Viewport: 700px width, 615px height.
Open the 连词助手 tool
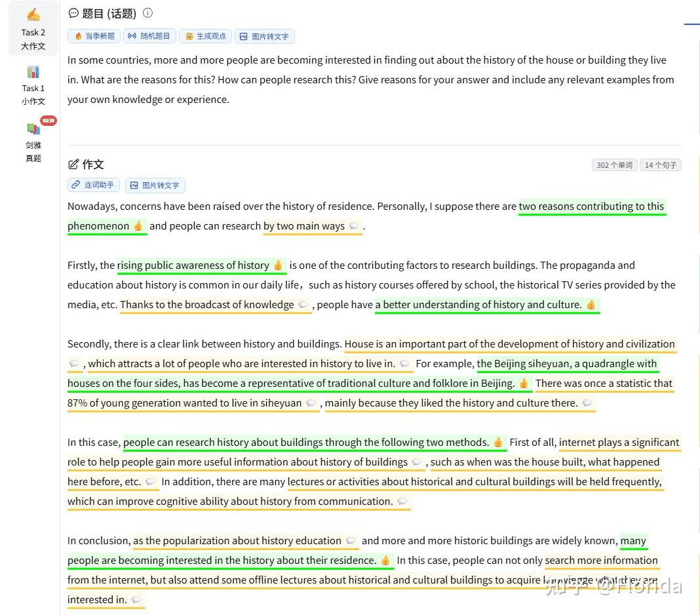pyautogui.click(x=93, y=185)
